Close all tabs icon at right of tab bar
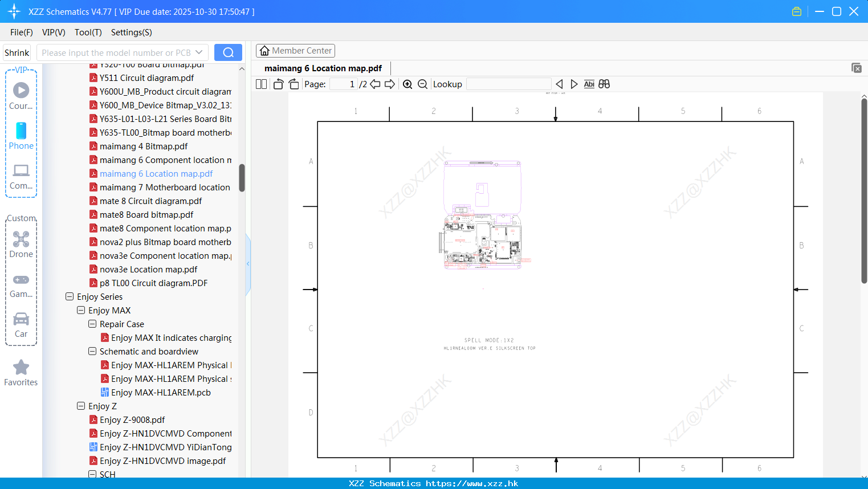868x489 pixels. pyautogui.click(x=856, y=68)
